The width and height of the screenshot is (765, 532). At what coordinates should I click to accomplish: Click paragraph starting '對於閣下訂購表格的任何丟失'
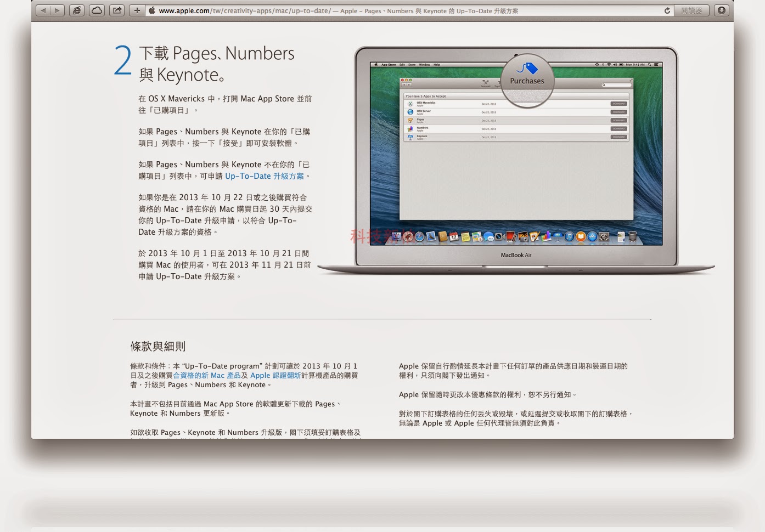coord(516,418)
